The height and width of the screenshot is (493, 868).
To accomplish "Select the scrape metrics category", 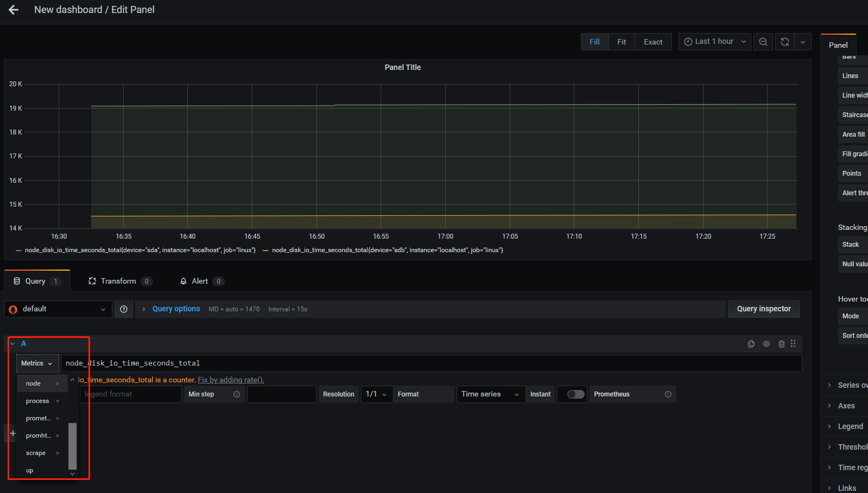I will click(42, 453).
